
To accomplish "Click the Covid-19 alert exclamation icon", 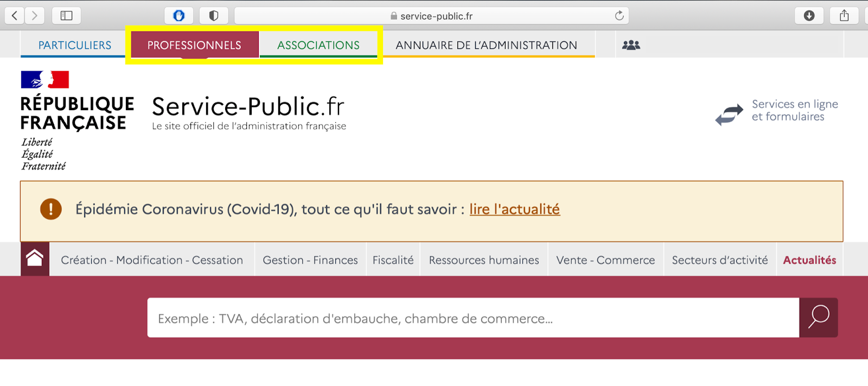I will 51,209.
